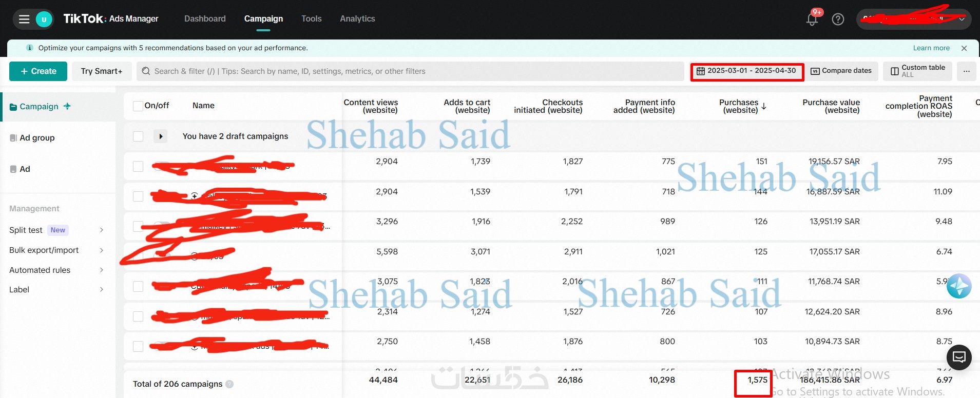This screenshot has height=398, width=980.
Task: Click the circular user avatar icon
Action: point(44,19)
